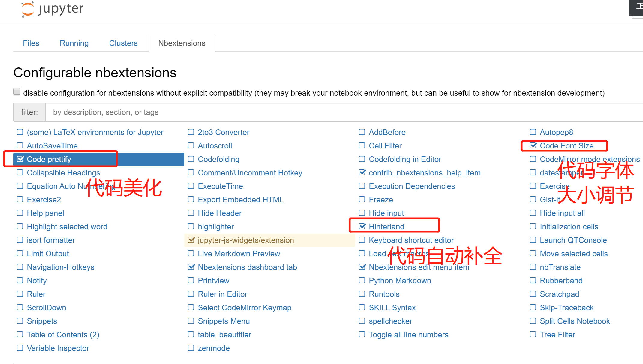Open the Code Font Size extension
Screen dimensions: 643x364
click(566, 146)
